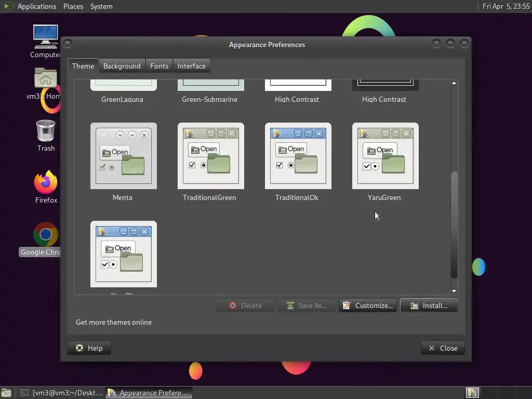The image size is (532, 399).
Task: Switch to the terminal window in taskbar
Action: (61, 393)
